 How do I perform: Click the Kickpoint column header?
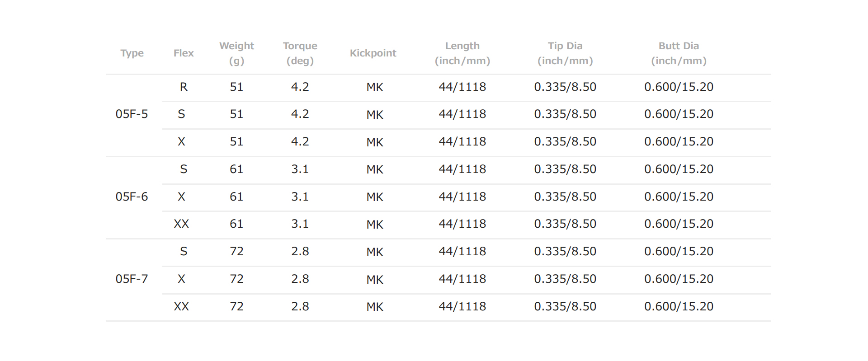[x=373, y=53]
